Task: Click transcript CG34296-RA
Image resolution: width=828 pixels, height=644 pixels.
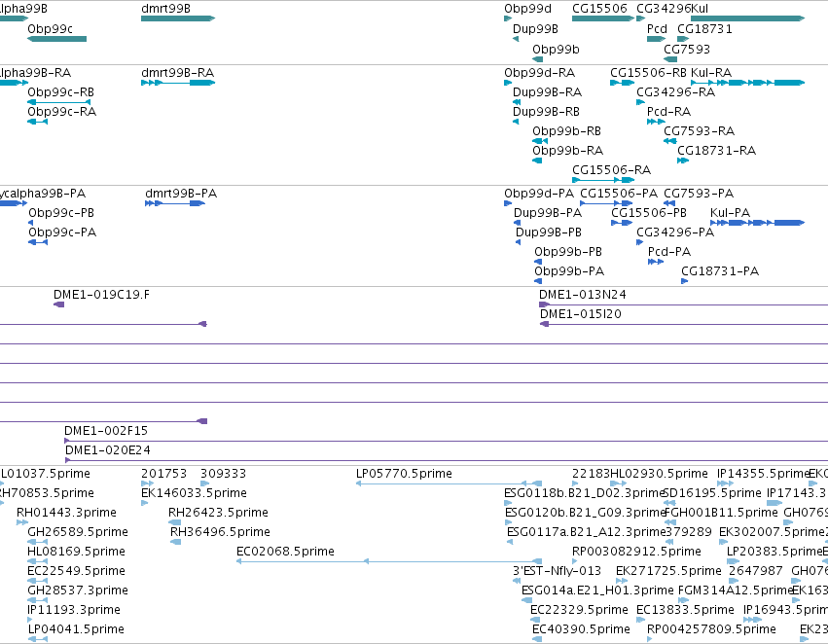Action: pyautogui.click(x=675, y=92)
